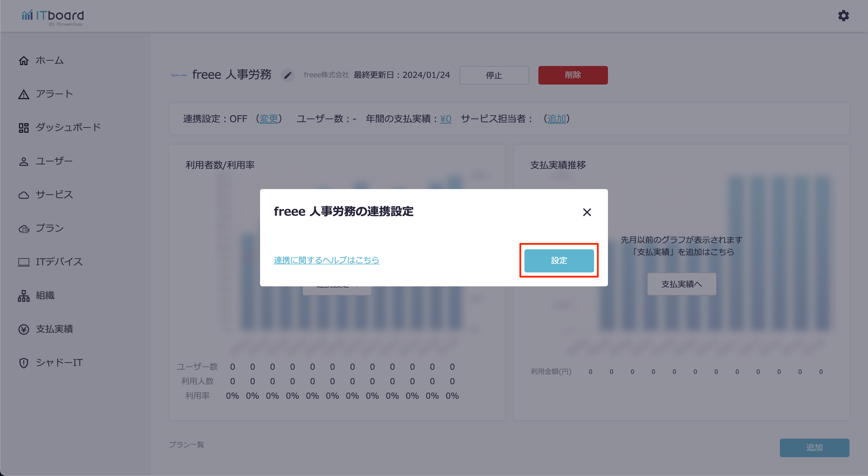Open the ¥0 payment amount link
This screenshot has width=868, height=476.
point(446,118)
